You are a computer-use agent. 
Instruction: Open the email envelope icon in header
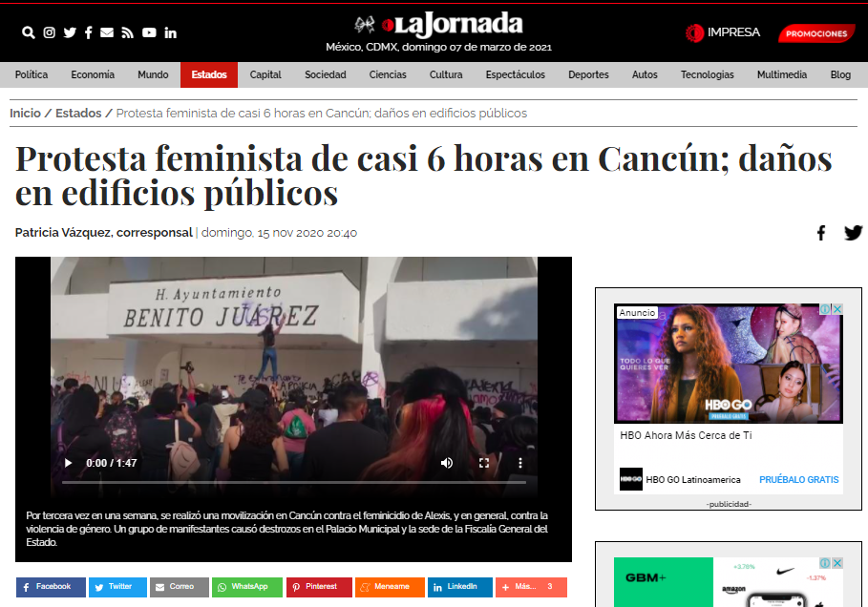click(107, 32)
